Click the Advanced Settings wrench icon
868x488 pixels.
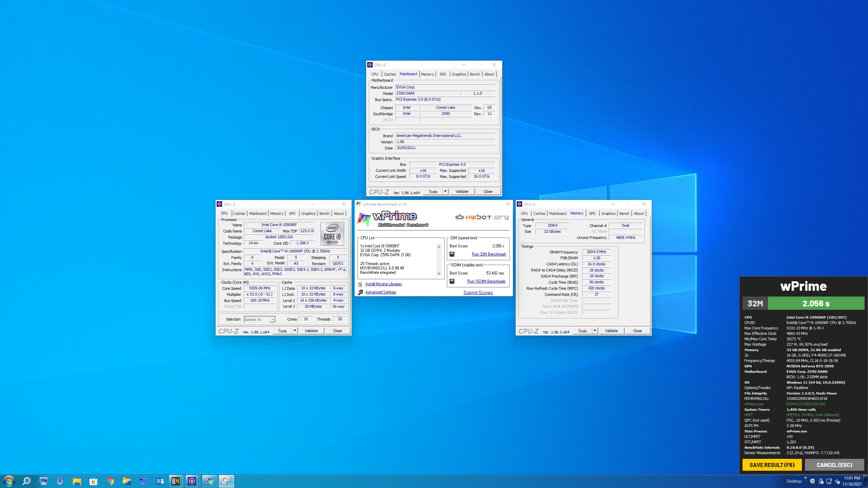click(360, 292)
